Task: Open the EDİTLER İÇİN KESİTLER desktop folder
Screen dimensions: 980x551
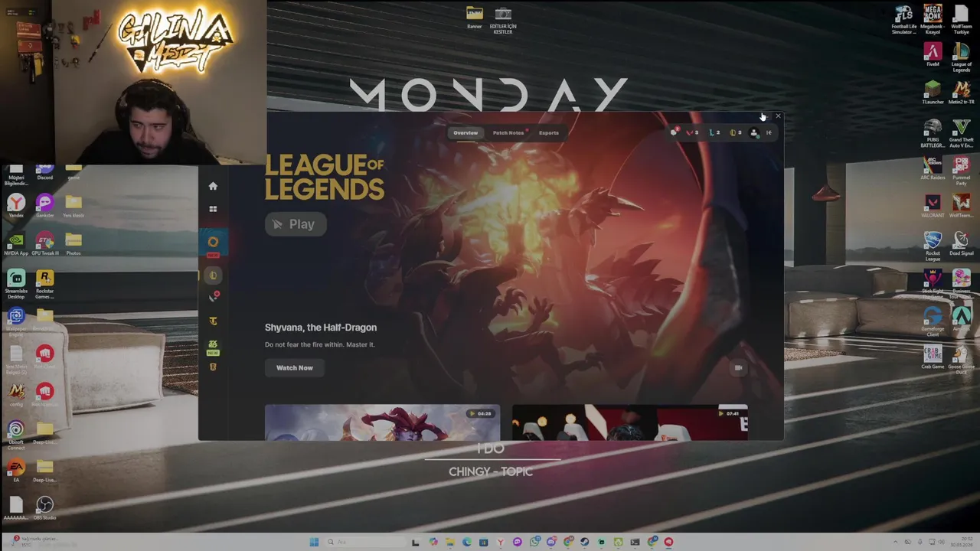Action: pyautogui.click(x=503, y=20)
